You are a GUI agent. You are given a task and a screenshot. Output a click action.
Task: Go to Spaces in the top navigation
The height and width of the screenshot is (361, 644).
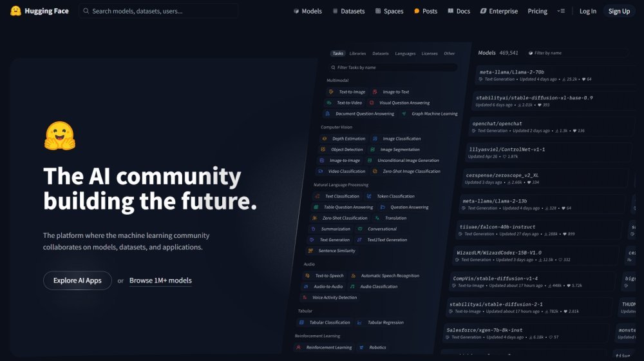389,11
